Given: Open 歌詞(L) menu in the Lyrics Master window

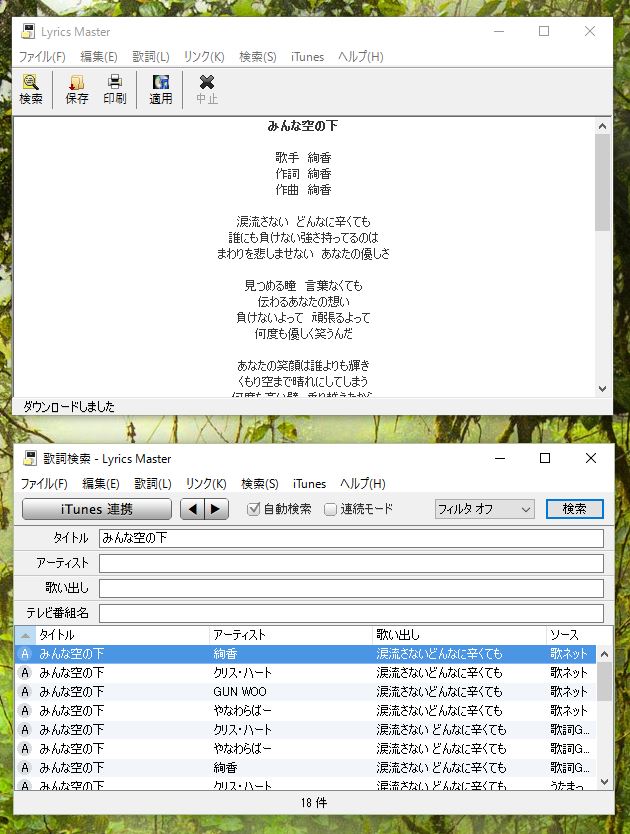Looking at the screenshot, I should (151, 56).
